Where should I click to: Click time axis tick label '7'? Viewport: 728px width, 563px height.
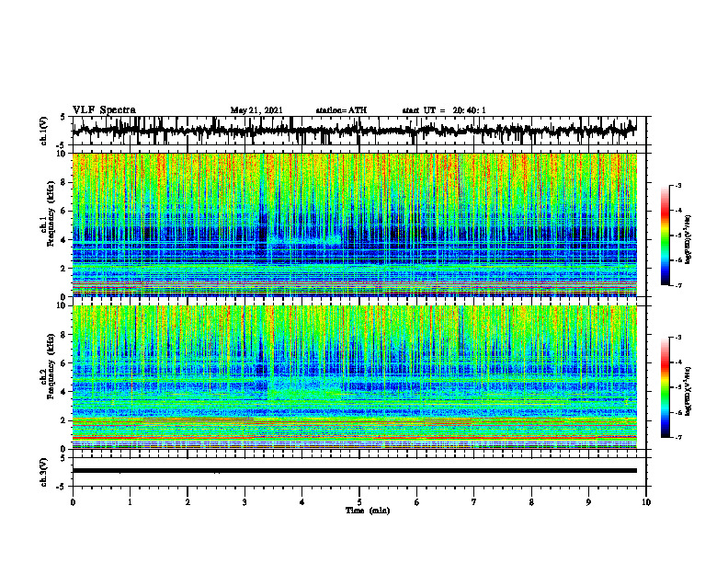coord(474,502)
